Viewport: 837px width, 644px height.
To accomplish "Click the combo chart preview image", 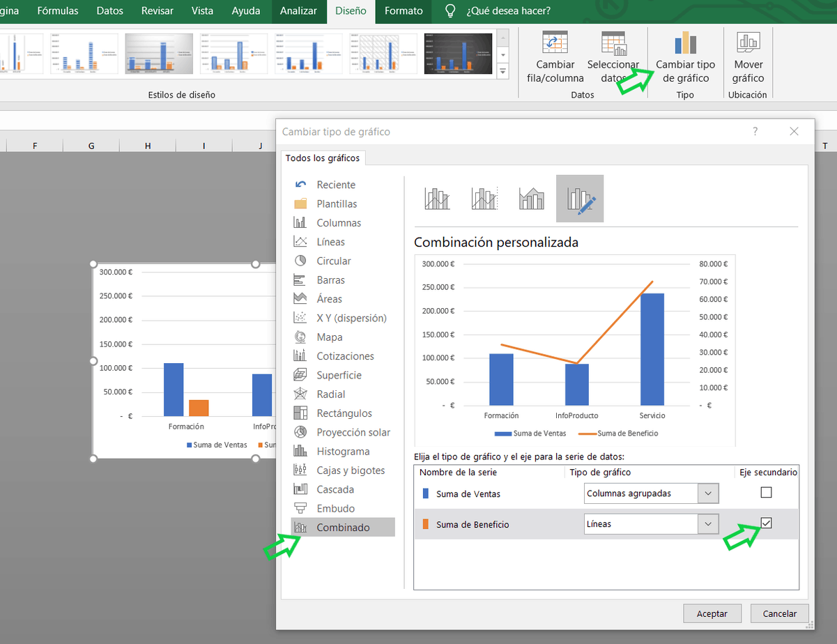I will click(x=575, y=351).
